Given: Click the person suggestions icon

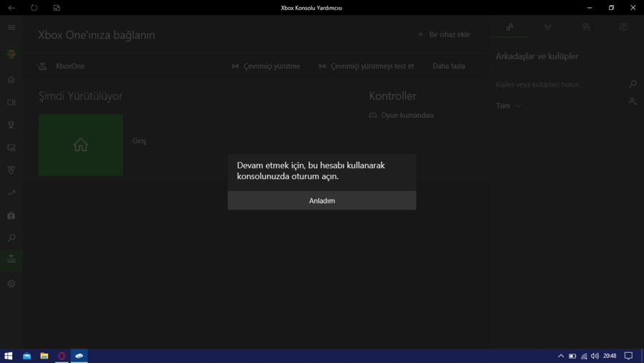Looking at the screenshot, I should click(x=633, y=101).
